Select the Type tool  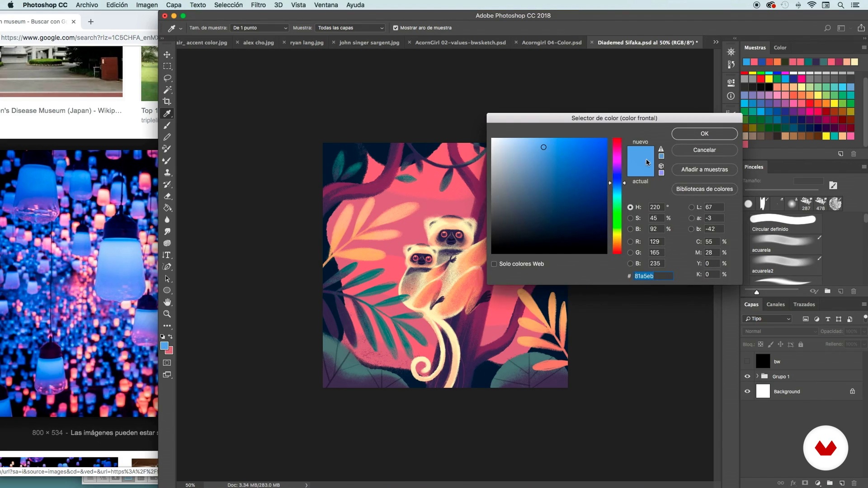[x=167, y=255]
